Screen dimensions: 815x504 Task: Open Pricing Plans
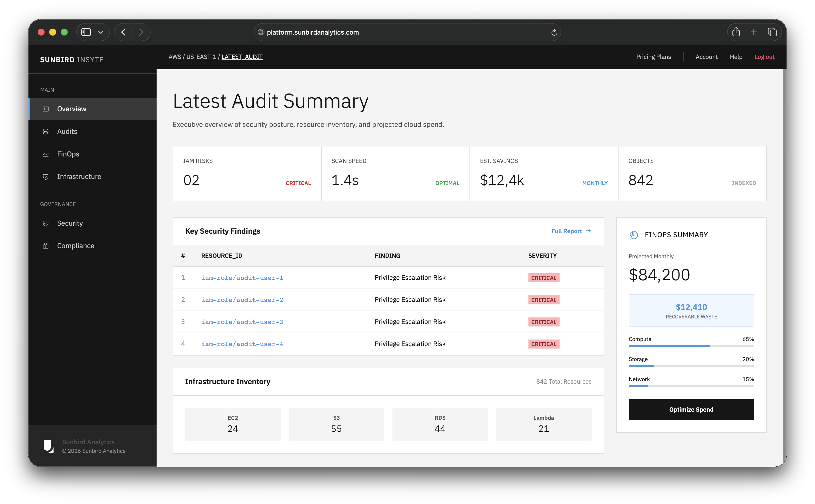pos(653,57)
